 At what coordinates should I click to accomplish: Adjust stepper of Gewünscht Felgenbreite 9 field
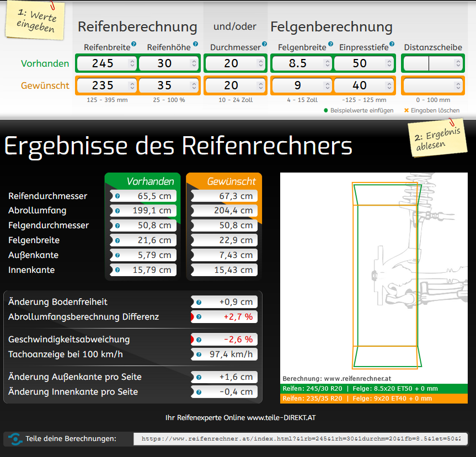(x=327, y=85)
